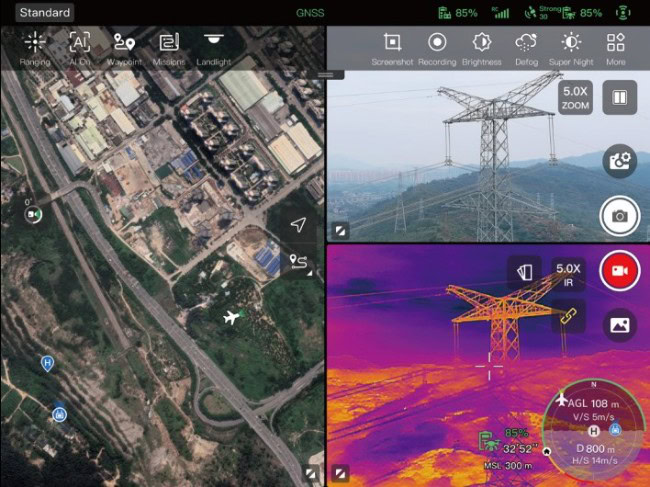650x487 pixels.
Task: Click the Standard flight mode button
Action: (x=45, y=12)
